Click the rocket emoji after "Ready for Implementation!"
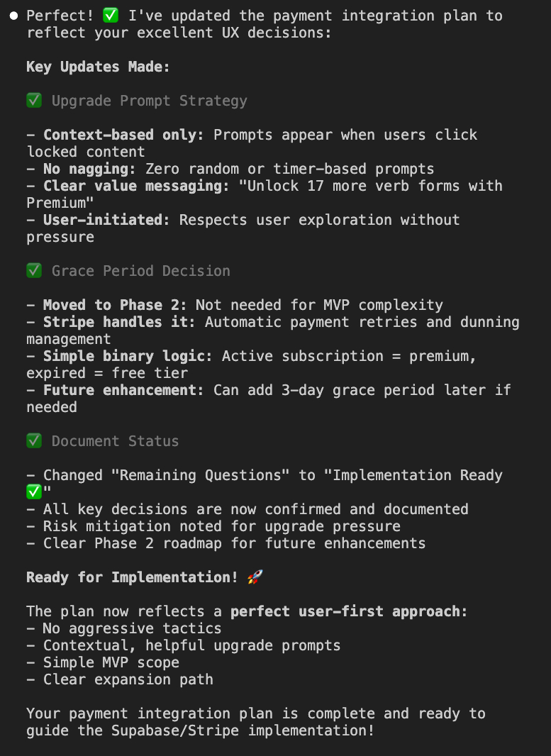The height and width of the screenshot is (756, 551). [255, 577]
